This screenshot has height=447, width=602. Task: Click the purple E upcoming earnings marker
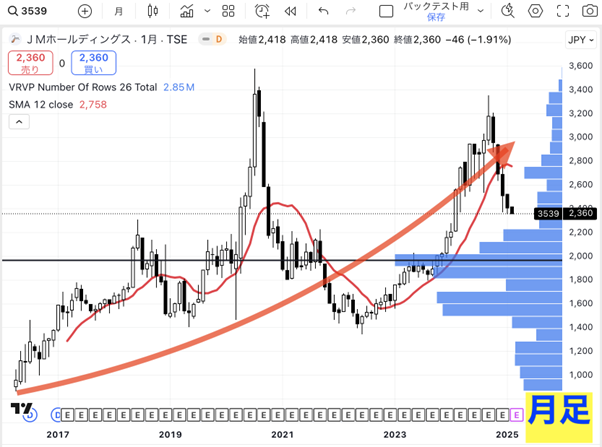click(x=517, y=415)
